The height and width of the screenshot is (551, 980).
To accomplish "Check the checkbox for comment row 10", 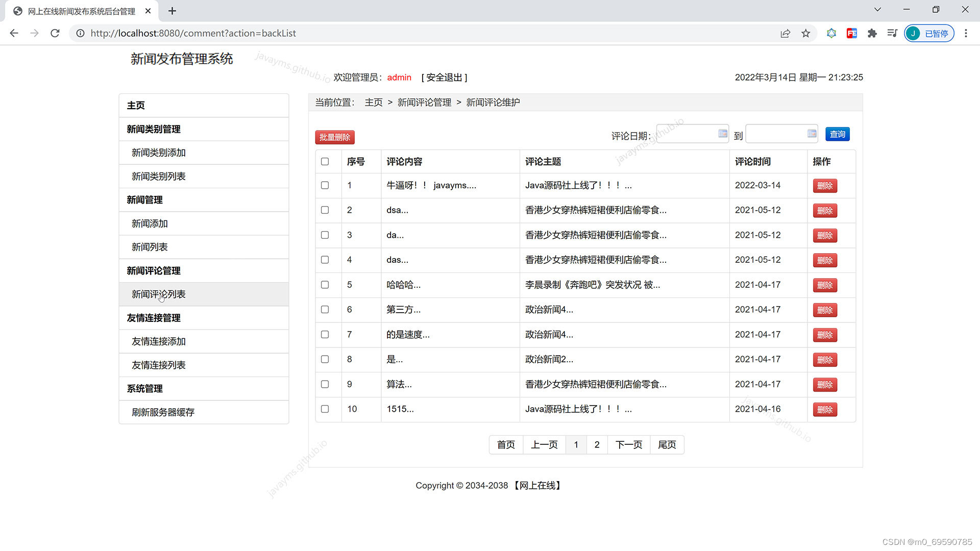I will 325,409.
